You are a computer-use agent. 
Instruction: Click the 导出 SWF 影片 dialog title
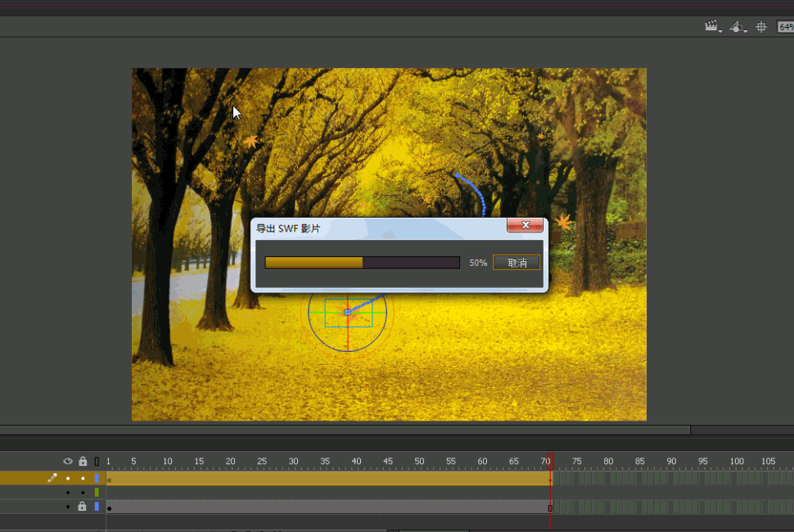(287, 229)
